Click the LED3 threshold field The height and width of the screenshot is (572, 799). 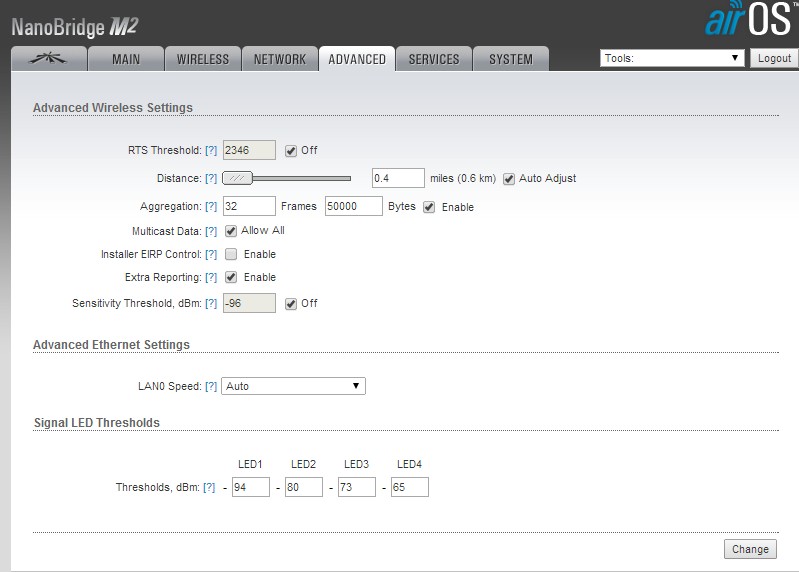click(x=357, y=487)
